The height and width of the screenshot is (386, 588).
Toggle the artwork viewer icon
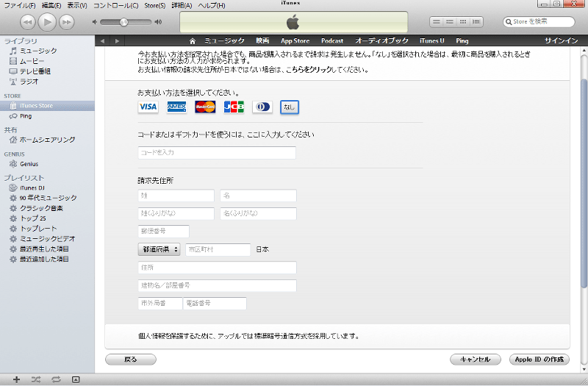tap(76, 379)
